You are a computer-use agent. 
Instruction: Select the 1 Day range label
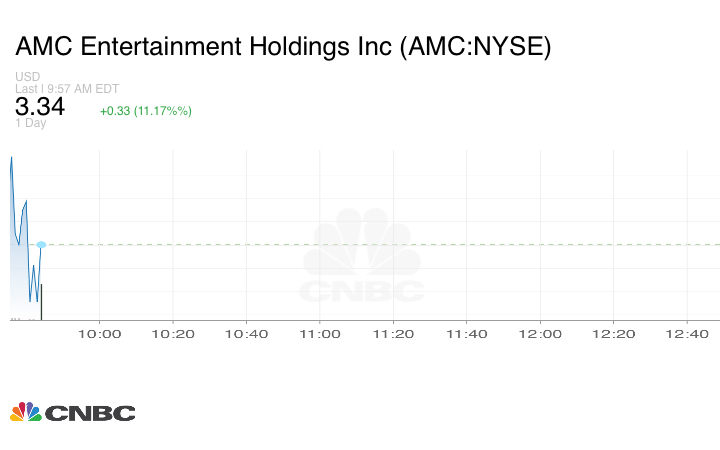click(x=31, y=123)
